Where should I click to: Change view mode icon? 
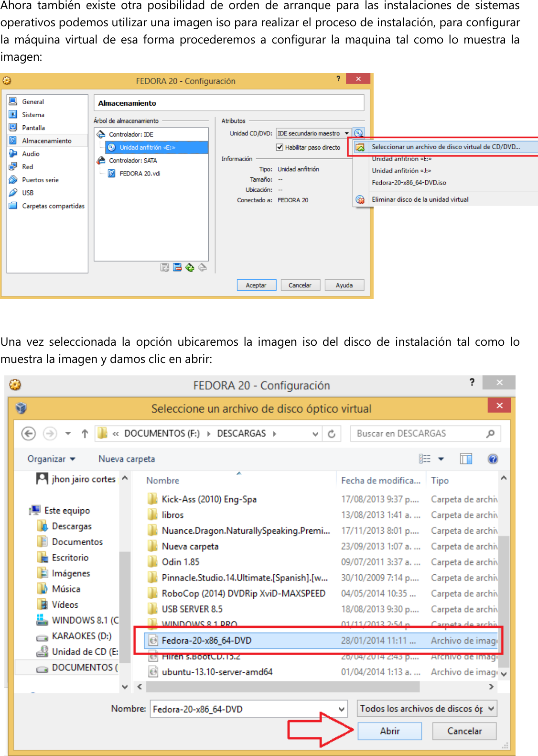(425, 459)
